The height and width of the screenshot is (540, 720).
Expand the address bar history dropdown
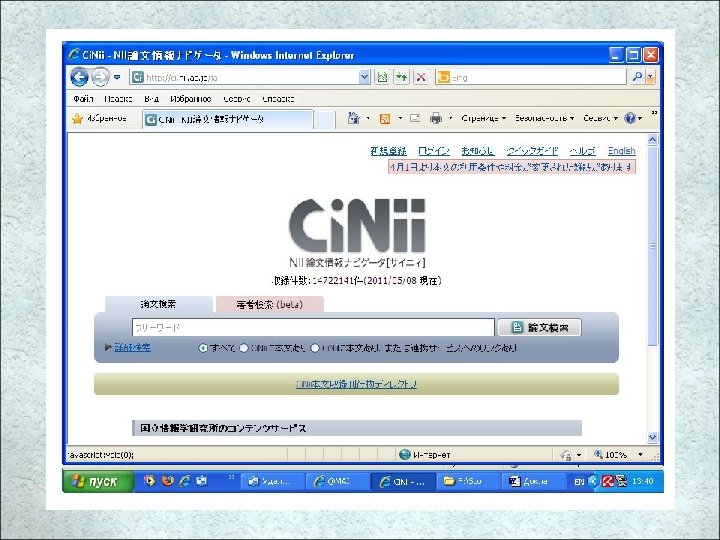(364, 78)
